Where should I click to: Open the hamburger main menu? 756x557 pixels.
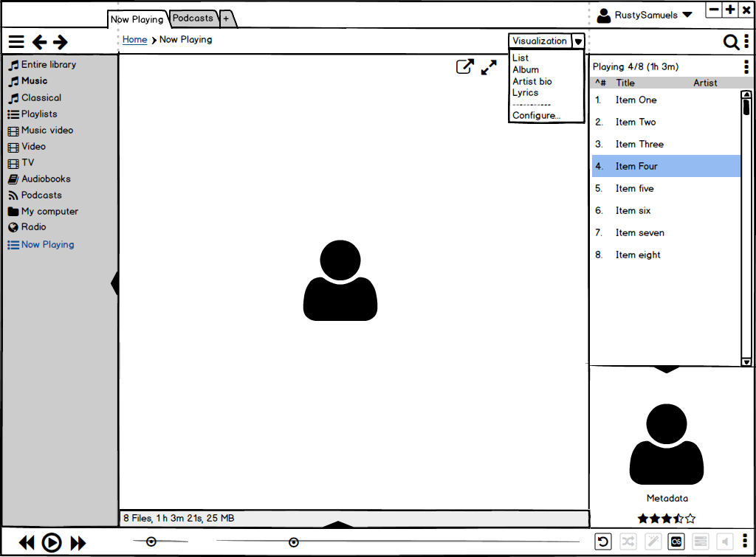pos(16,42)
